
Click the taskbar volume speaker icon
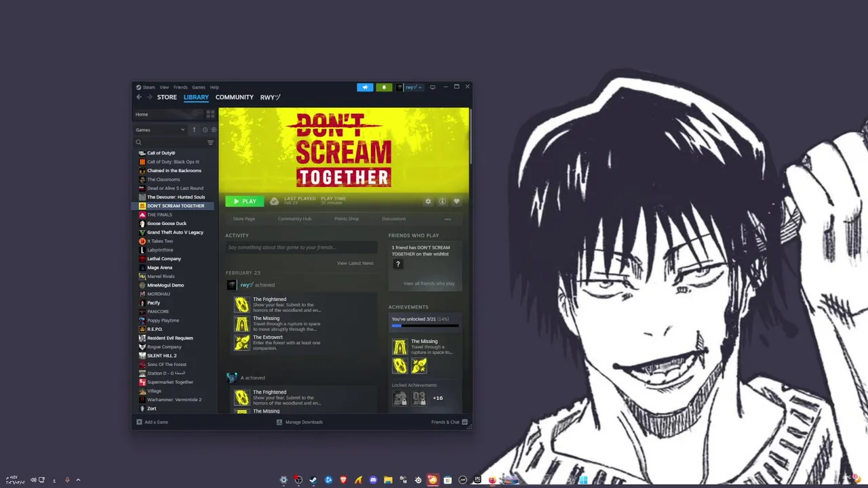coord(33,480)
